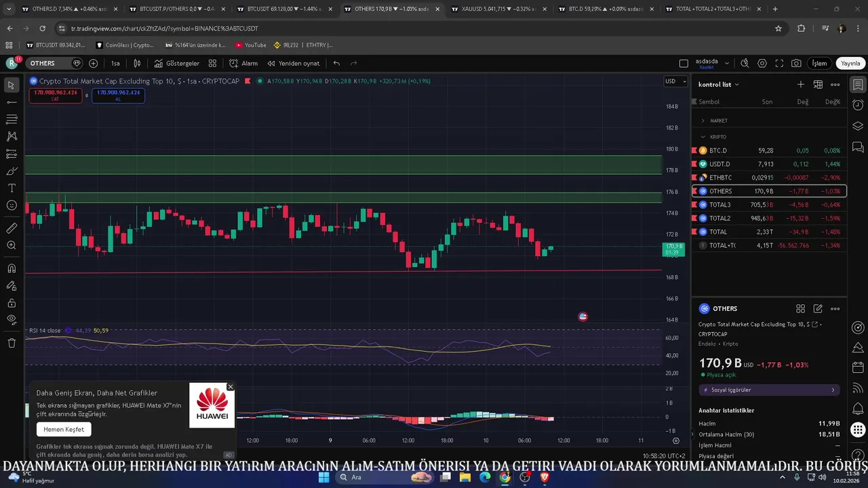This screenshot has height=488, width=868.
Task: Open the object tree layers panel
Action: (858, 126)
